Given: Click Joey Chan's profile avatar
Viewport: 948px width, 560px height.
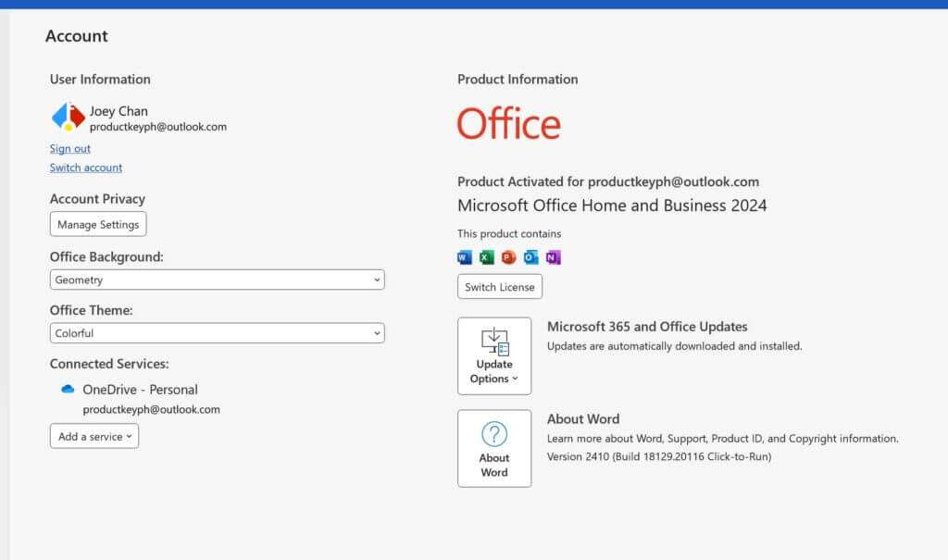Looking at the screenshot, I should click(68, 117).
